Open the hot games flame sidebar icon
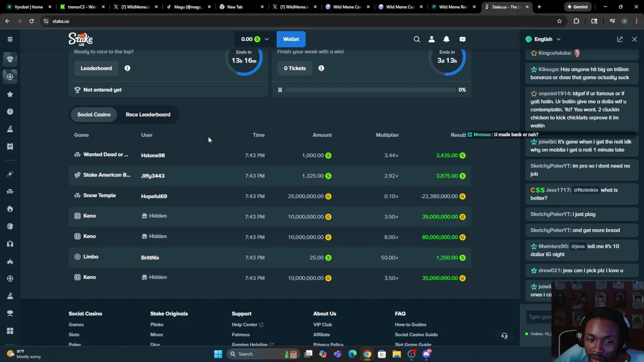644x362 pixels. click(10, 209)
